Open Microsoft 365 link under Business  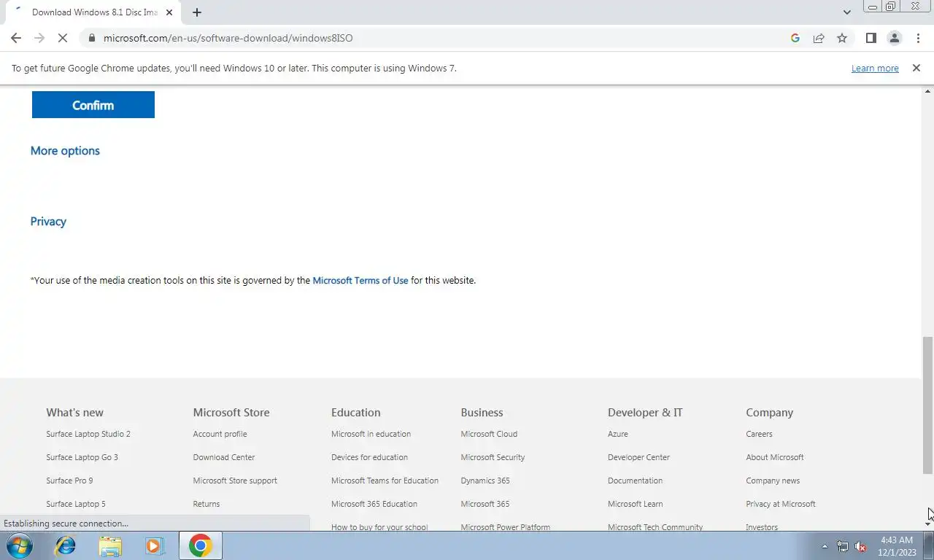(485, 504)
